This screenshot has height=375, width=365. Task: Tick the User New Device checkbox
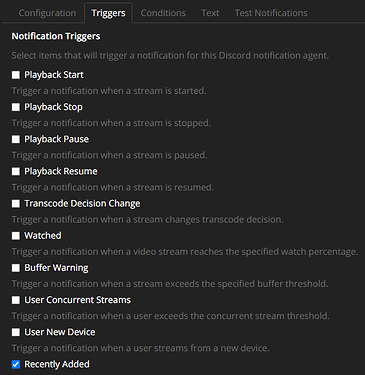point(16,332)
